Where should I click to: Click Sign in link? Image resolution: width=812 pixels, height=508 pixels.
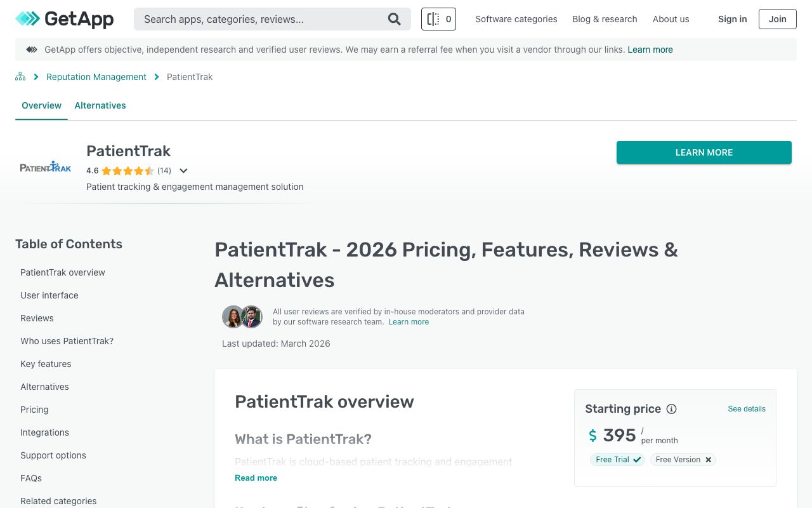point(732,19)
